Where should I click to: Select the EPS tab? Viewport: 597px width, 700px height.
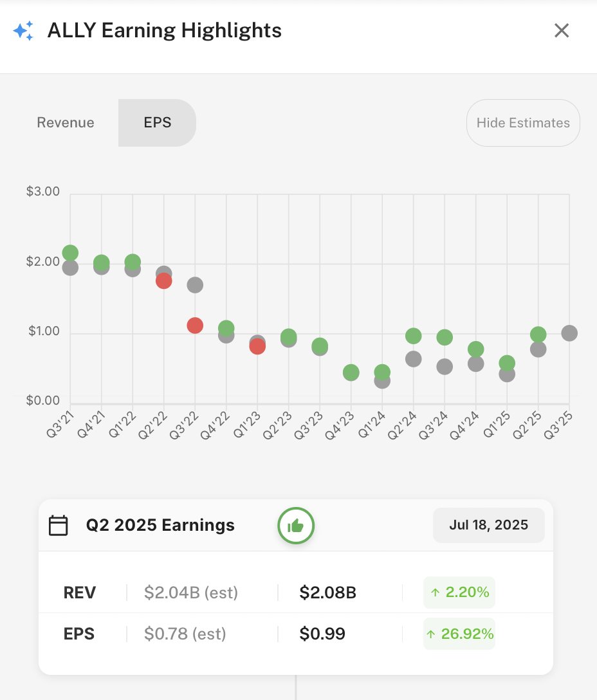tap(157, 122)
